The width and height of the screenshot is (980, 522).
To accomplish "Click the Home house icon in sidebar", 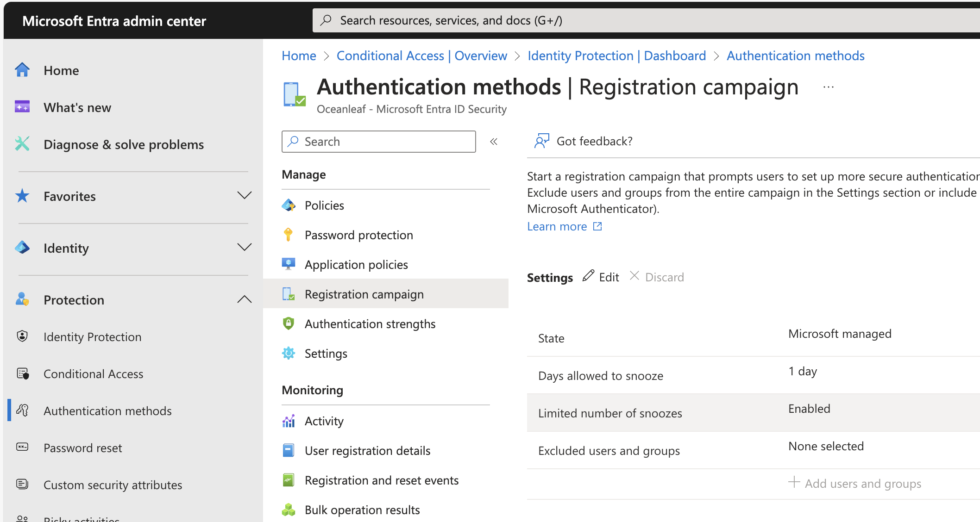I will click(x=22, y=70).
